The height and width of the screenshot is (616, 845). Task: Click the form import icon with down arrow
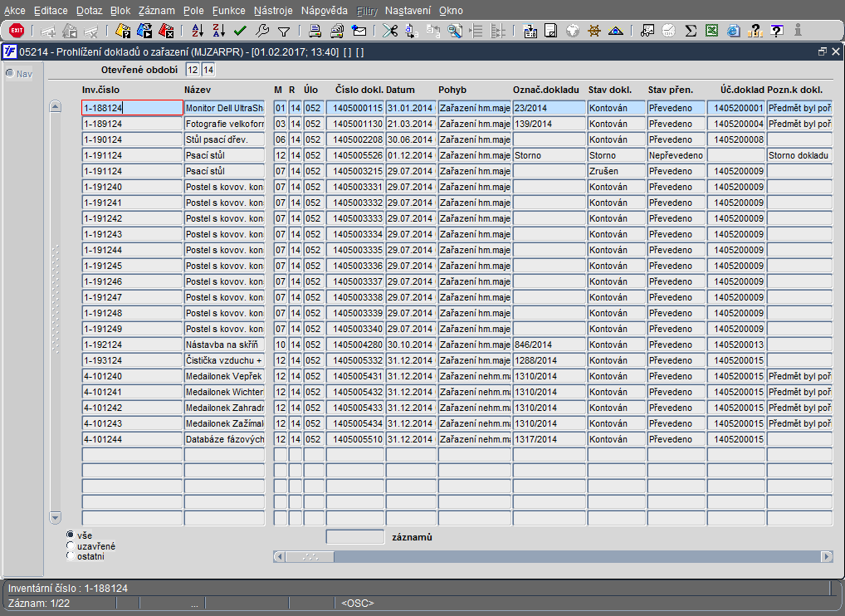tap(530, 31)
